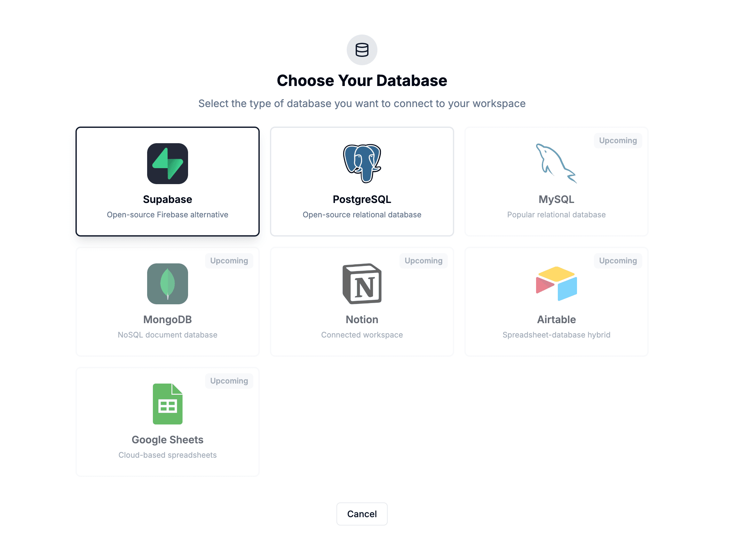The width and height of the screenshot is (751, 560).
Task: Click the PostgreSQL elephant logo
Action: click(x=362, y=163)
